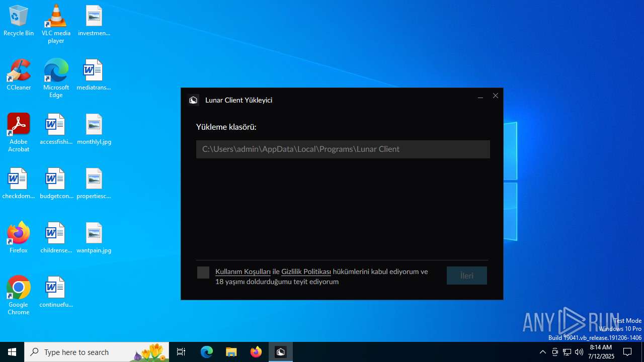The width and height of the screenshot is (644, 362).
Task: Open File Explorer from the taskbar
Action: (231, 352)
